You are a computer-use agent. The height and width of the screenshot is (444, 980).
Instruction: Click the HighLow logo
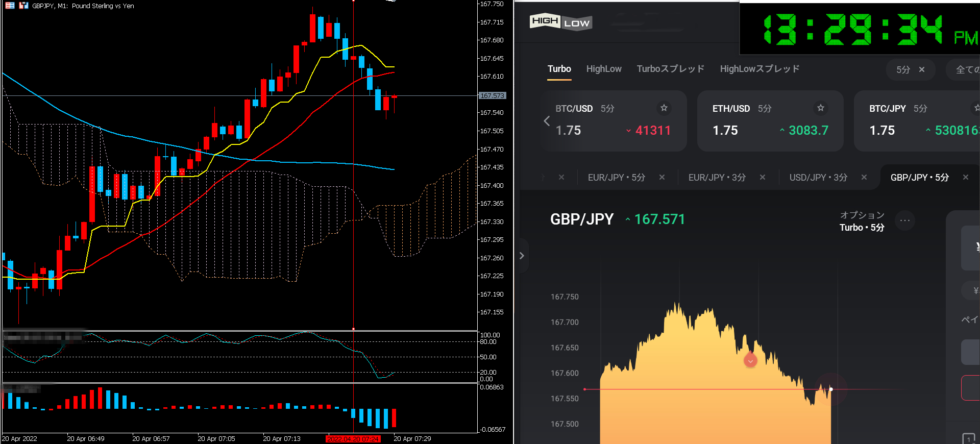tap(560, 22)
